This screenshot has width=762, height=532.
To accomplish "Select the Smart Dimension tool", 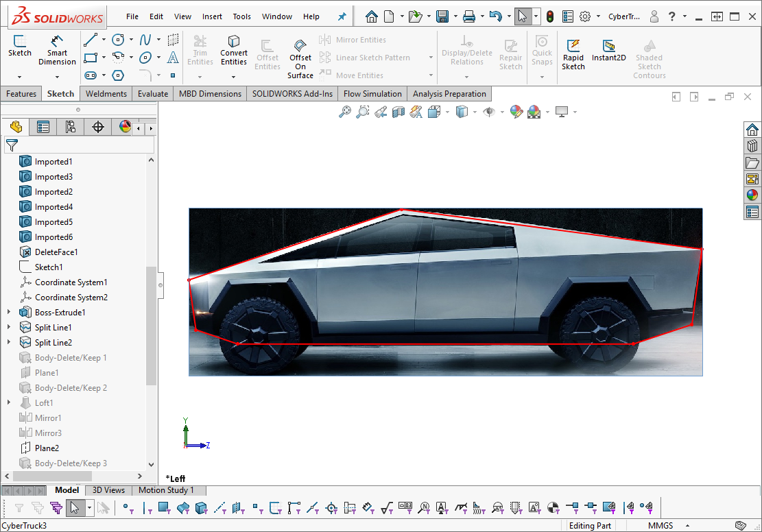I will 57,50.
